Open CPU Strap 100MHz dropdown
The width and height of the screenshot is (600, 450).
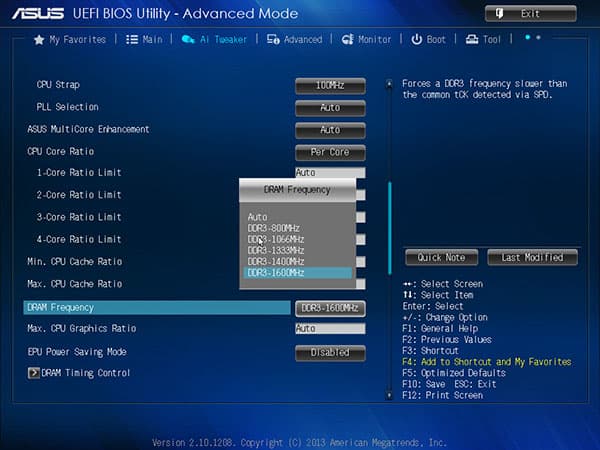[330, 85]
